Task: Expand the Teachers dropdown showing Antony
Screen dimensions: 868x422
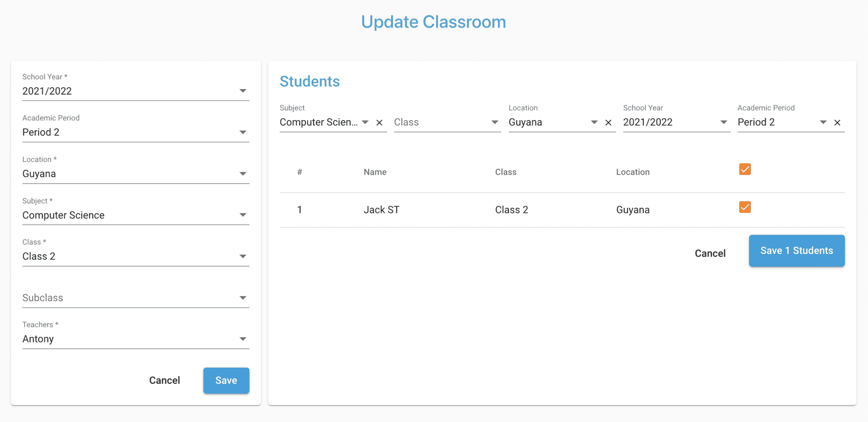Action: point(136,339)
